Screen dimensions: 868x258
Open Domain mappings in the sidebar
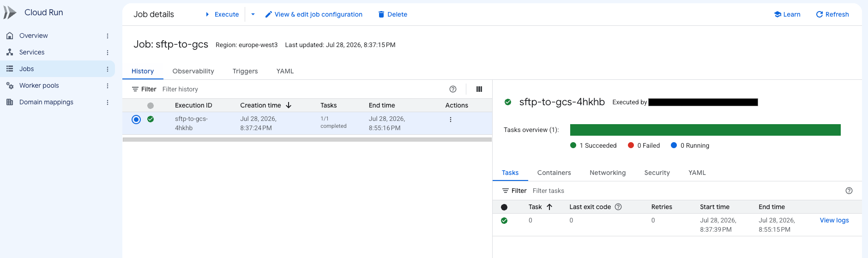(x=46, y=102)
